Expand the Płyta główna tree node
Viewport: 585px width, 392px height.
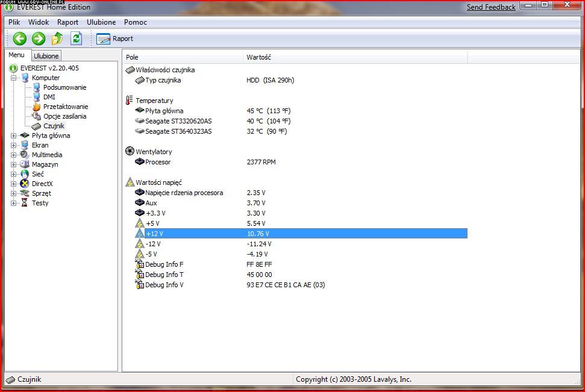[14, 135]
